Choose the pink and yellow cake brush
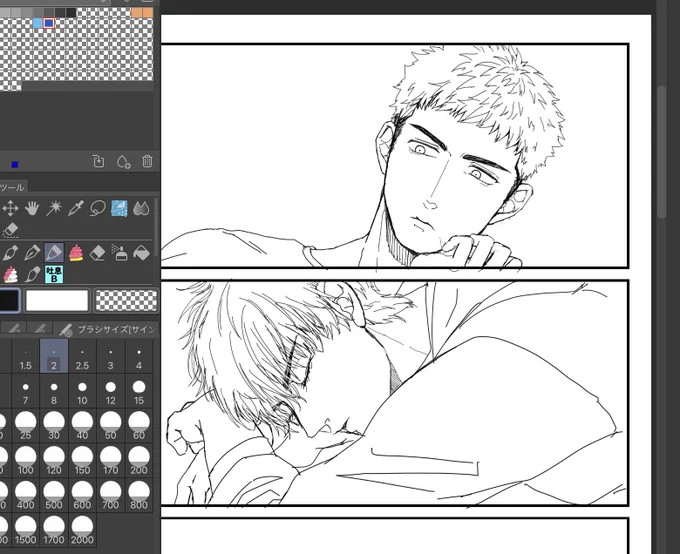The image size is (680, 554). pyautogui.click(x=76, y=252)
